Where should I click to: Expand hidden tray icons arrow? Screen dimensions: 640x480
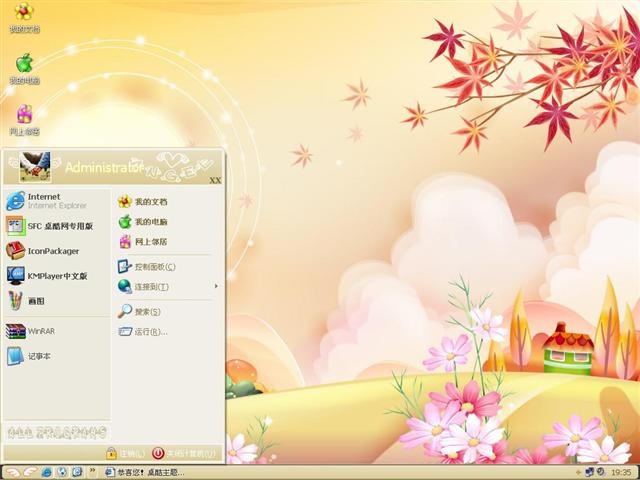(578, 472)
